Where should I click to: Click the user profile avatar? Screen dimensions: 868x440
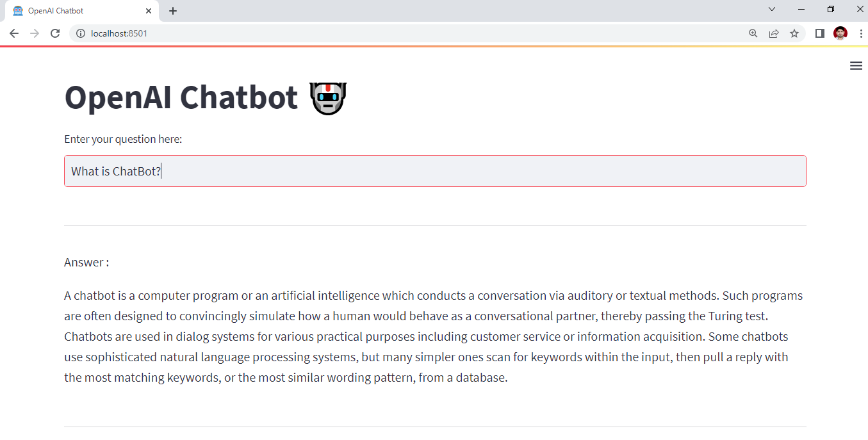pos(840,33)
